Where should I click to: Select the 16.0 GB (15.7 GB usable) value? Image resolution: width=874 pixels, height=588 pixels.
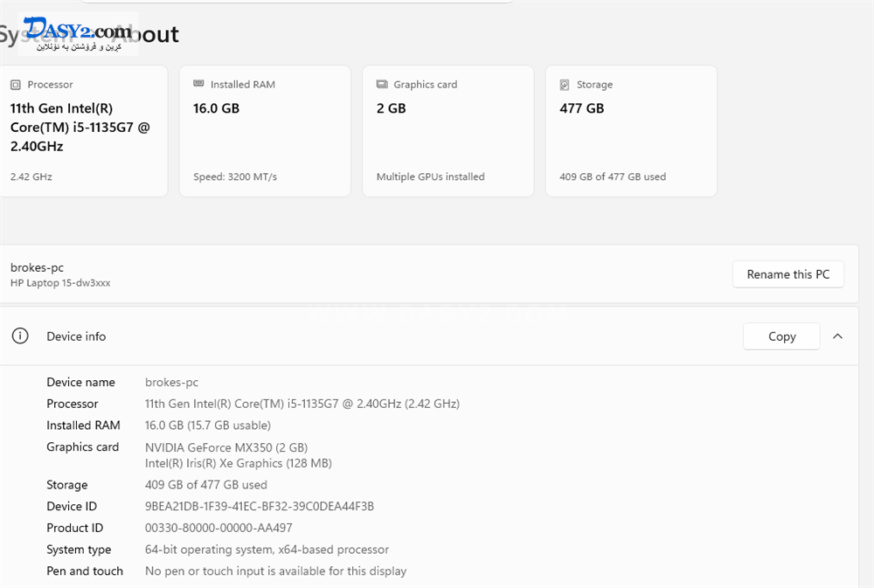[x=208, y=425]
